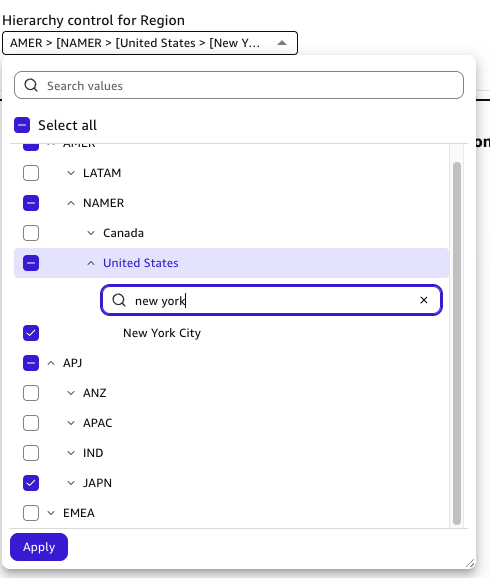
Task: Collapse the United States chevron
Action: click(91, 263)
